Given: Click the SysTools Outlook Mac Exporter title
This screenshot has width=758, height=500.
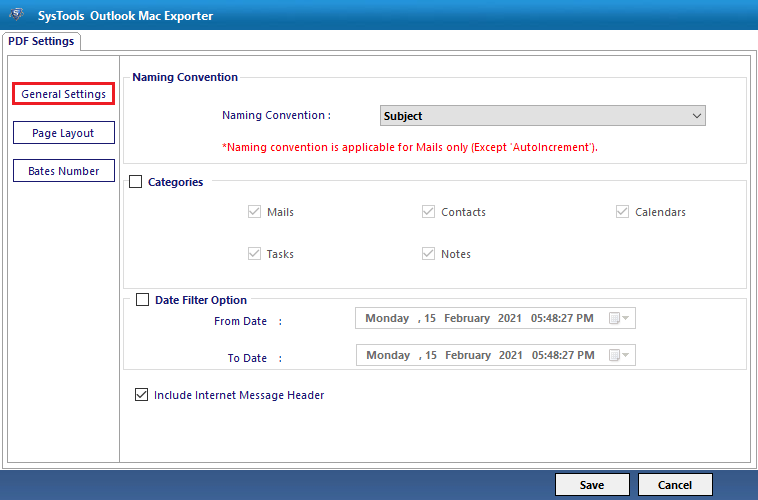Looking at the screenshot, I should 125,16.
